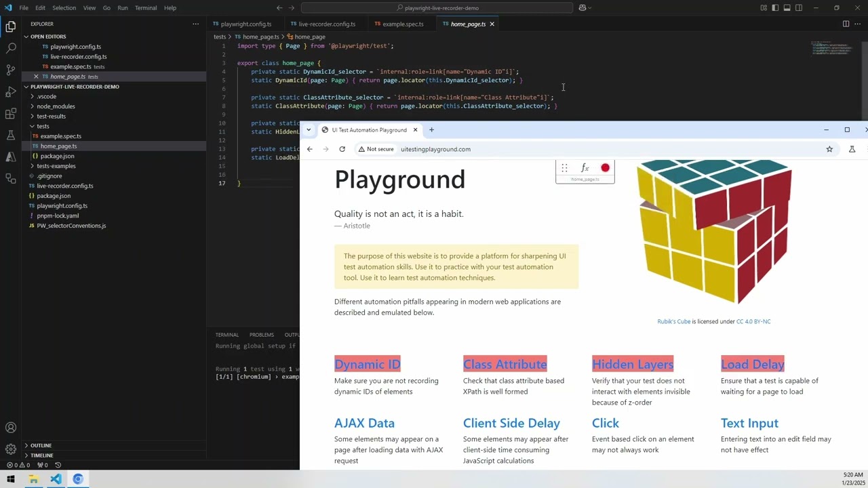Open the Hidden Layers link
Image resolution: width=868 pixels, height=488 pixels.
(633, 364)
